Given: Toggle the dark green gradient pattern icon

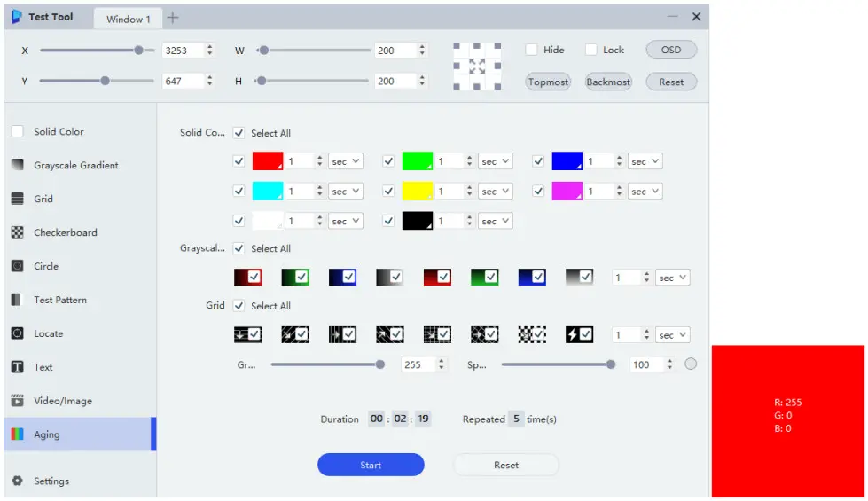Looking at the screenshot, I should [x=295, y=277].
